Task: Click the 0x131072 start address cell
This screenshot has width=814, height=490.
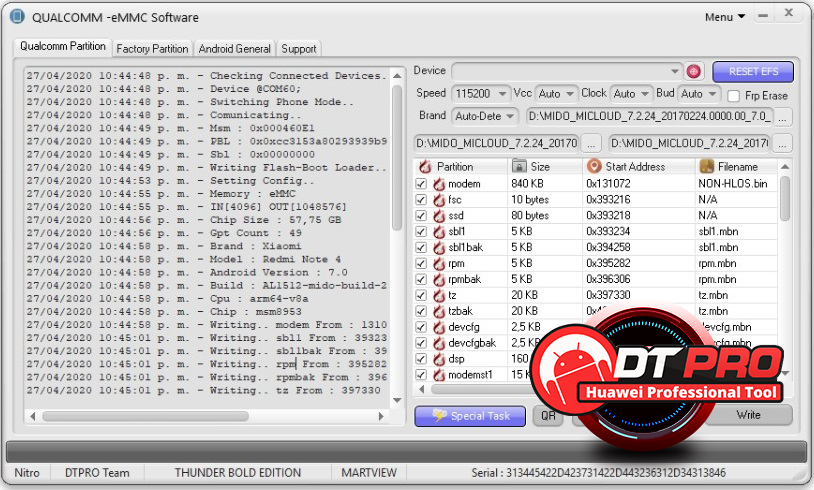Action: tap(608, 184)
